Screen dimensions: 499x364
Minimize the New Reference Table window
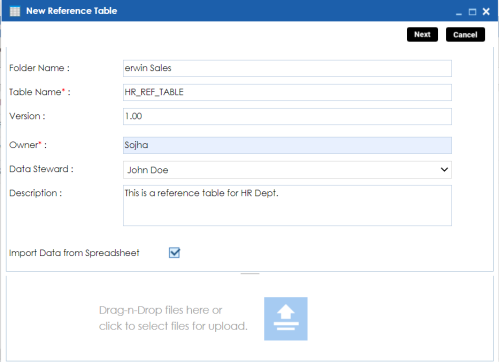coord(459,13)
